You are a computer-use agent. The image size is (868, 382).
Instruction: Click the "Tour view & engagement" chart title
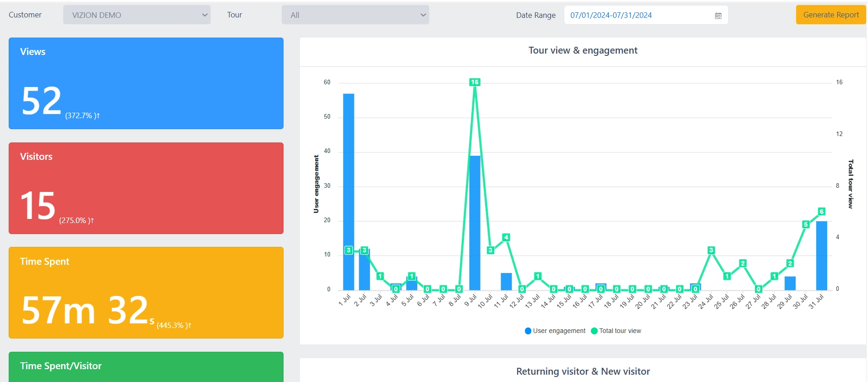pyautogui.click(x=583, y=50)
